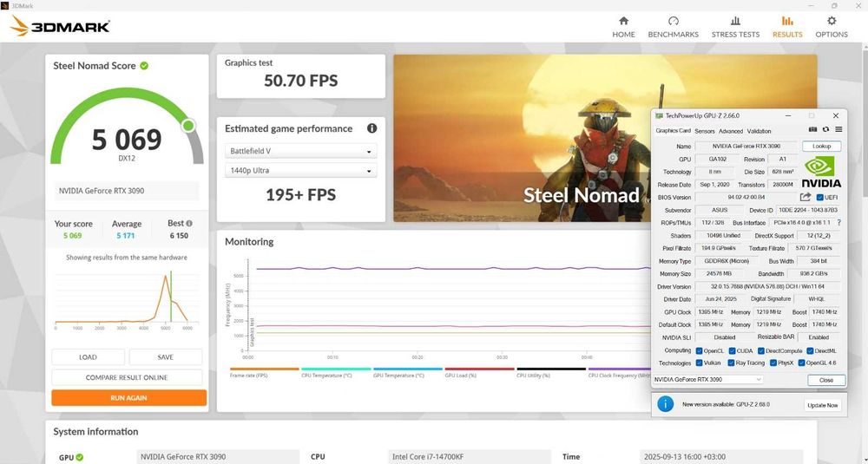This screenshot has height=464, width=868.
Task: Click the green validation check beside Steel Nomad Score
Action: pyautogui.click(x=144, y=66)
